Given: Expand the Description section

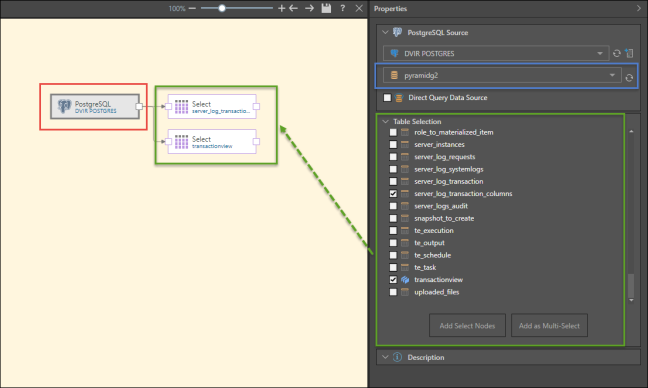Looking at the screenshot, I should [385, 357].
